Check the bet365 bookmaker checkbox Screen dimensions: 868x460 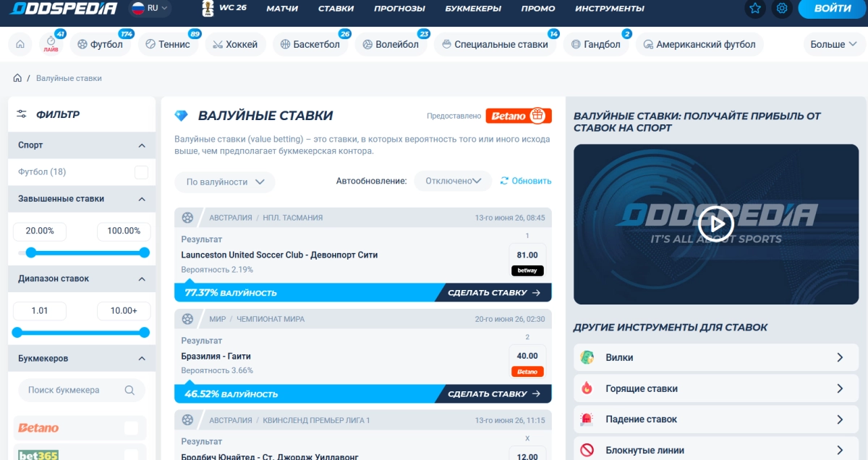pos(131,455)
